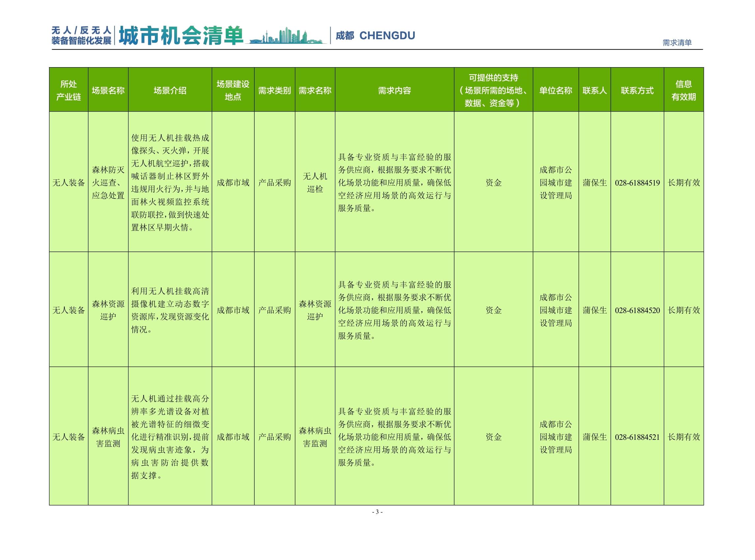Screen dimensions: 755x560
Task: Select the 城市机会清单 logo title
Action: pyautogui.click(x=185, y=36)
